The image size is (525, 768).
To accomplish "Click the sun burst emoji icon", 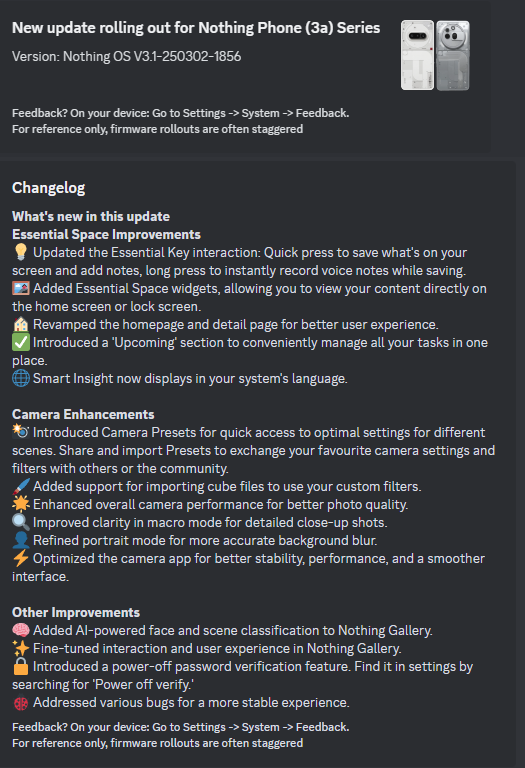I will pos(21,504).
